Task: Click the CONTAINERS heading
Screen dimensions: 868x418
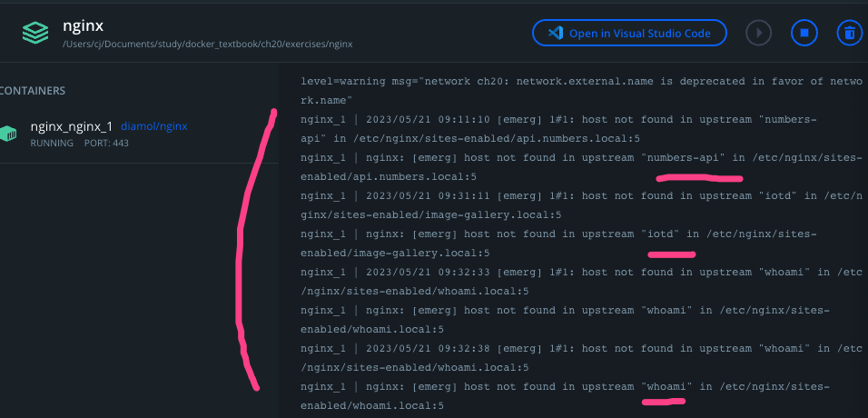Action: pos(33,91)
